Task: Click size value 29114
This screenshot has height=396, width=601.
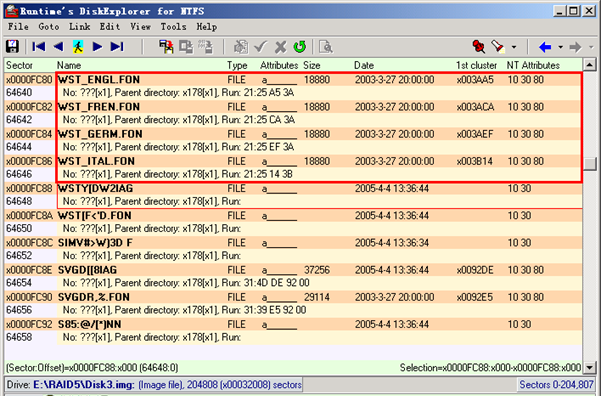Action: coord(317,297)
